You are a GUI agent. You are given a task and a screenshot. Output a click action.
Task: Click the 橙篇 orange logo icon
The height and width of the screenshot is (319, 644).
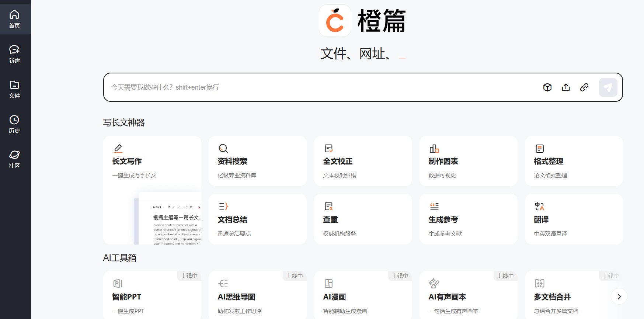tap(335, 21)
